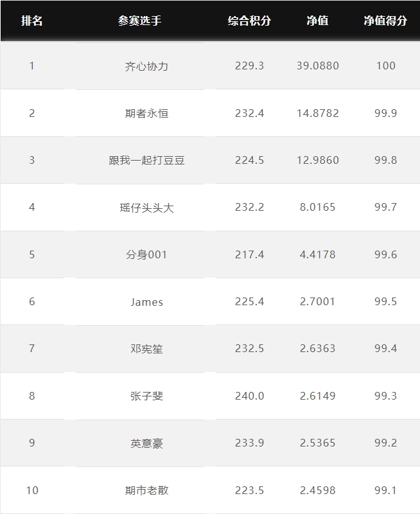Open contestant 瑶仔头头大

point(146,208)
